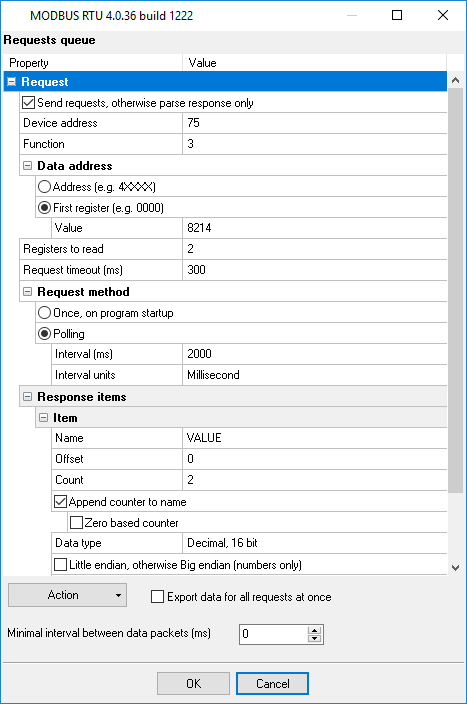Select Once, on program startup option
Viewport: 467px width, 704px height.
click(44, 312)
